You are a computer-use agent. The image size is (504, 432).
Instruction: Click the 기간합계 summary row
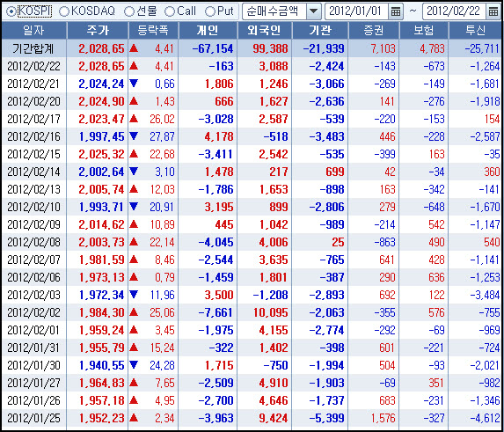click(x=252, y=49)
